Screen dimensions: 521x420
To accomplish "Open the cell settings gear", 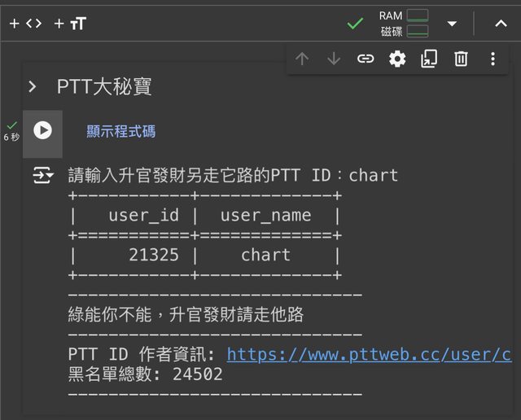I will pos(397,59).
